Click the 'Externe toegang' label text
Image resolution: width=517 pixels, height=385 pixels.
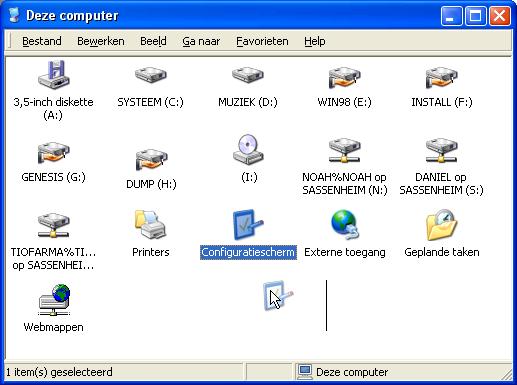[345, 252]
